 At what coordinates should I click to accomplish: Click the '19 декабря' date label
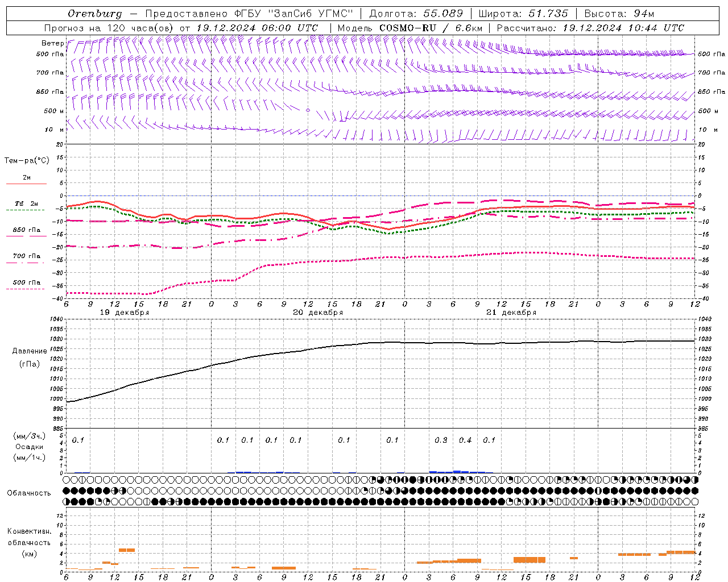(125, 313)
